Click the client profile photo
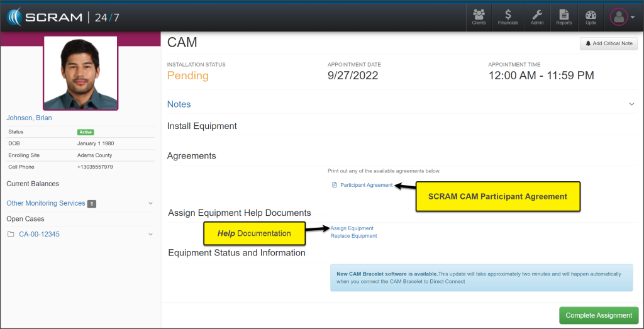644x329 pixels. click(80, 72)
